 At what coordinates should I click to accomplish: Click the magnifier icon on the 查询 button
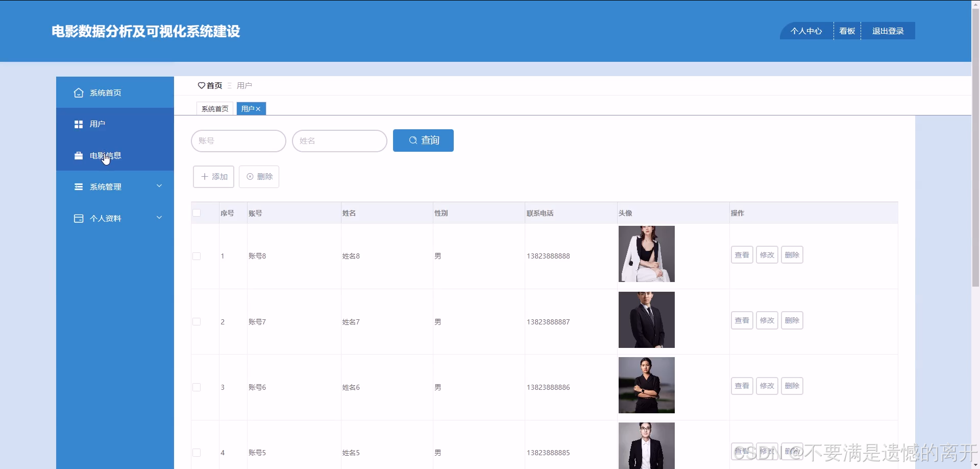pyautogui.click(x=413, y=140)
